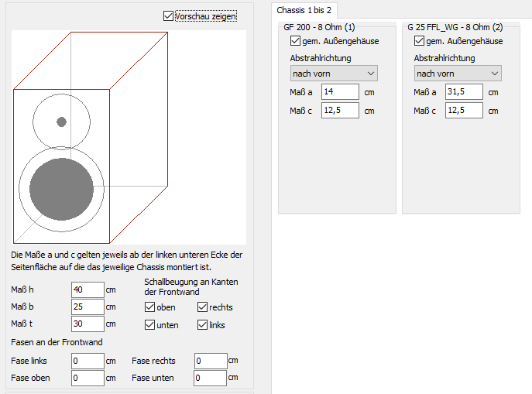Click the Fase oben input field
532x394 pixels.
88,378
